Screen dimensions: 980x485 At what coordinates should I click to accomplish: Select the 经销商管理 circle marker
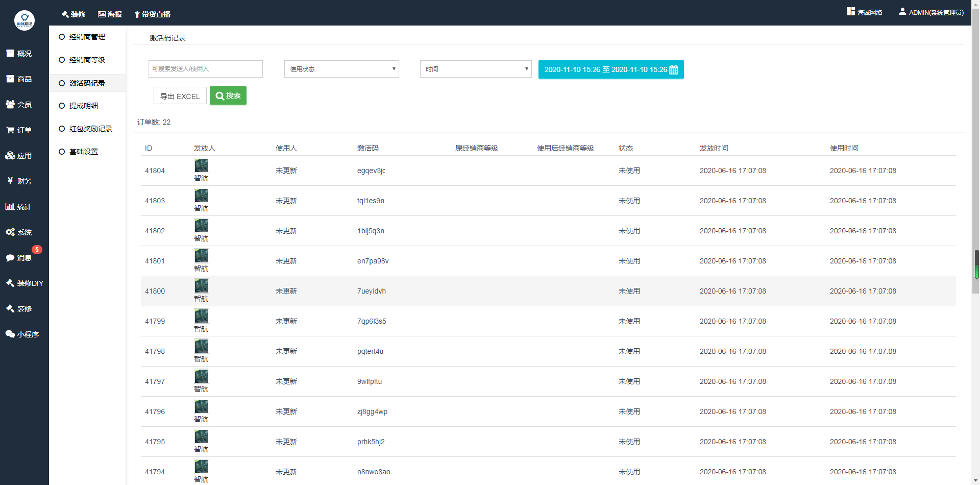(x=62, y=37)
